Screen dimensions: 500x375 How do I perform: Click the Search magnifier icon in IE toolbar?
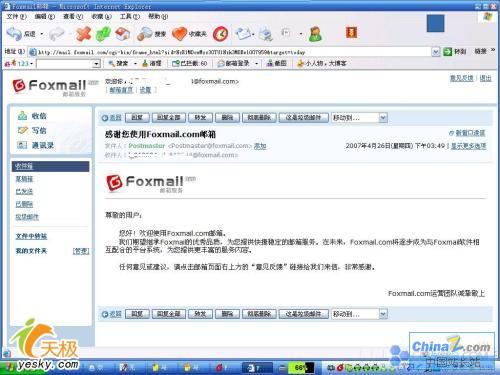click(x=145, y=34)
